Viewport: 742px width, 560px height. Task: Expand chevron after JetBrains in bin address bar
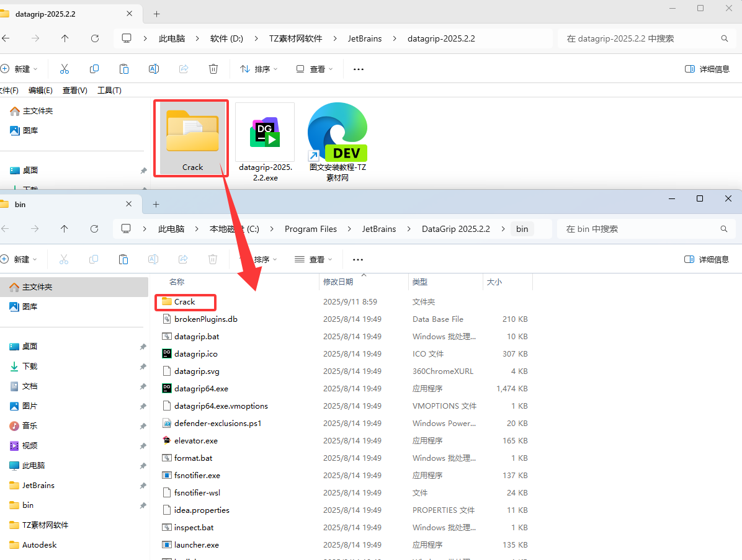click(409, 229)
